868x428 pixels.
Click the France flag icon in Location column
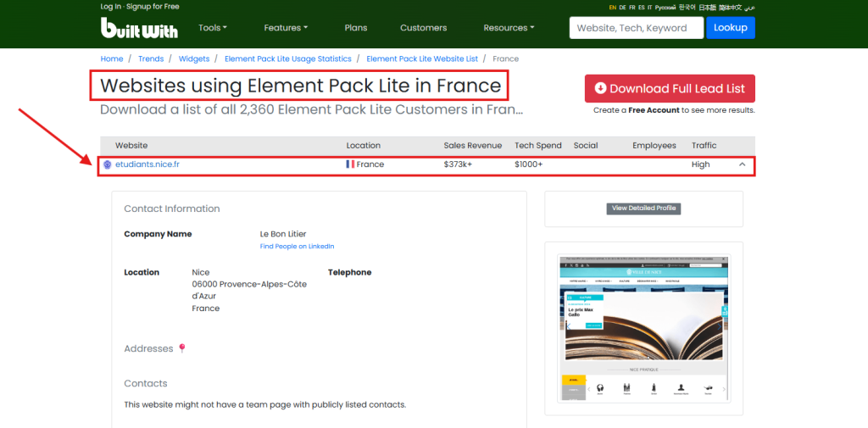[350, 164]
